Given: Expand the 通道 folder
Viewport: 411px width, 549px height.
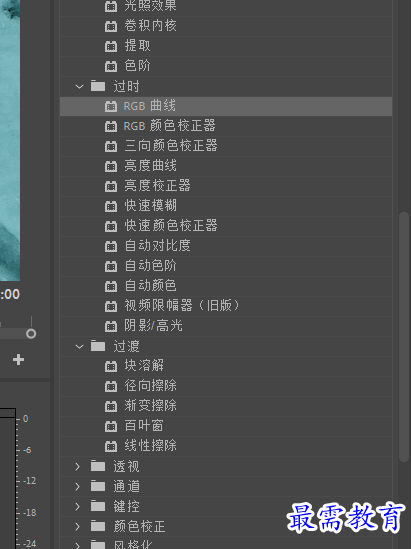Looking at the screenshot, I should [x=78, y=486].
